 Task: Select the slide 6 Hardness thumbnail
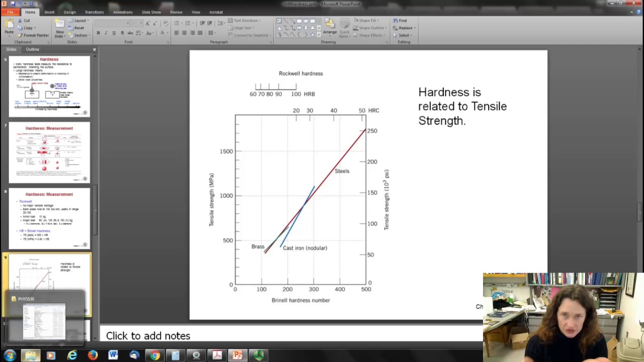pyautogui.click(x=49, y=86)
